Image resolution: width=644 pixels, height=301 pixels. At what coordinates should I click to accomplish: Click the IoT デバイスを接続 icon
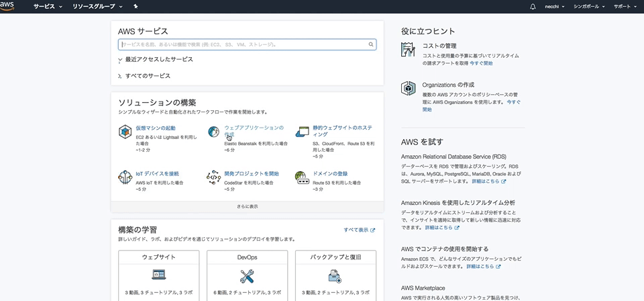[x=125, y=177]
